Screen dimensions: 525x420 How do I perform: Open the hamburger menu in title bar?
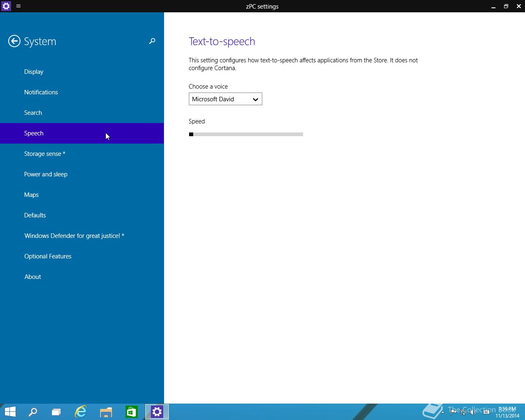[x=18, y=6]
